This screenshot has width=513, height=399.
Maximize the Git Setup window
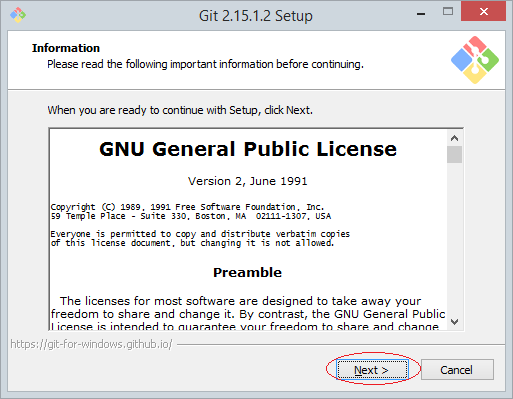[x=448, y=12]
